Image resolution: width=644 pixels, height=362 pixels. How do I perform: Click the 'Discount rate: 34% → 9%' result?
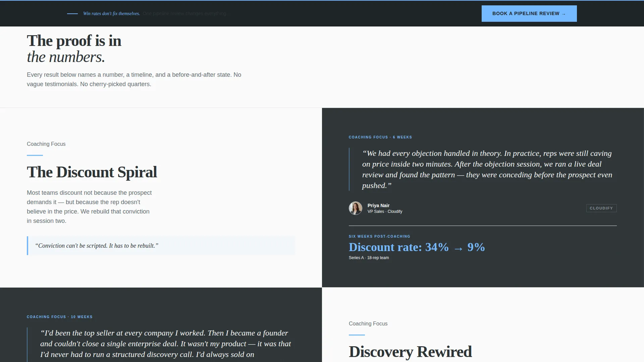(x=417, y=247)
